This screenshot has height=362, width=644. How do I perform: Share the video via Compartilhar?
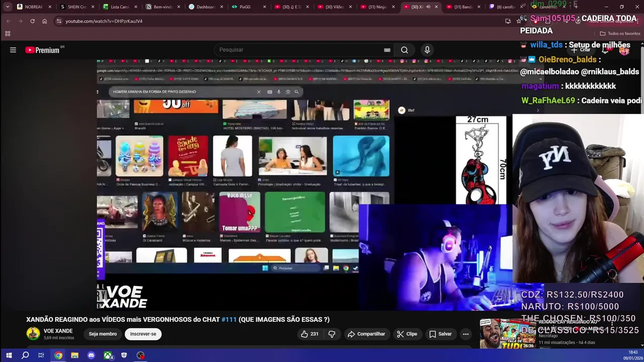tap(366, 334)
